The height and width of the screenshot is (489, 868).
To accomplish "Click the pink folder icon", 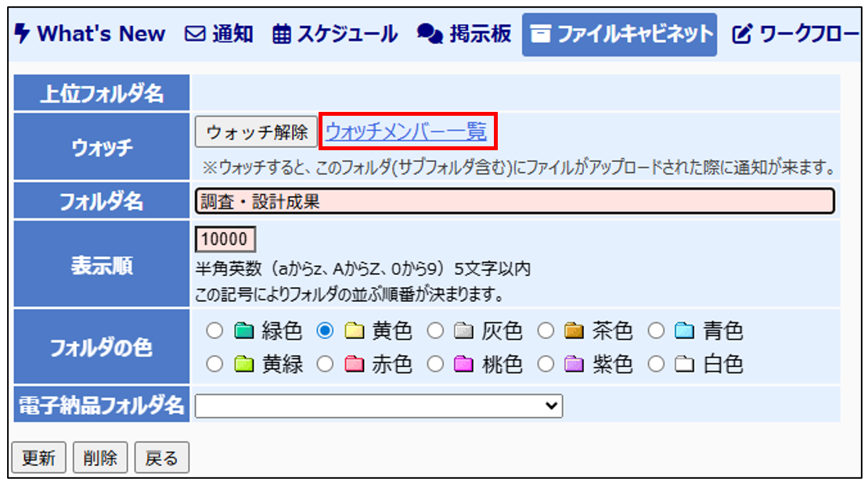I will (x=464, y=365).
